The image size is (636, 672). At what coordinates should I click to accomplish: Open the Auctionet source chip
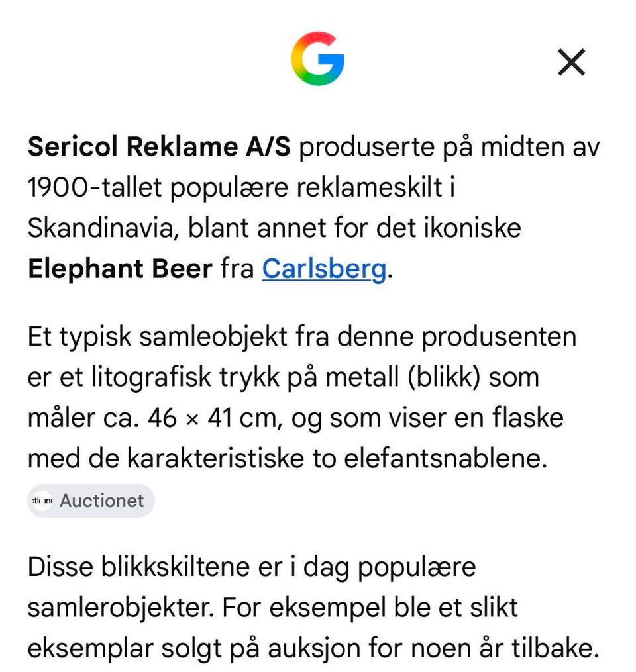[x=91, y=501]
